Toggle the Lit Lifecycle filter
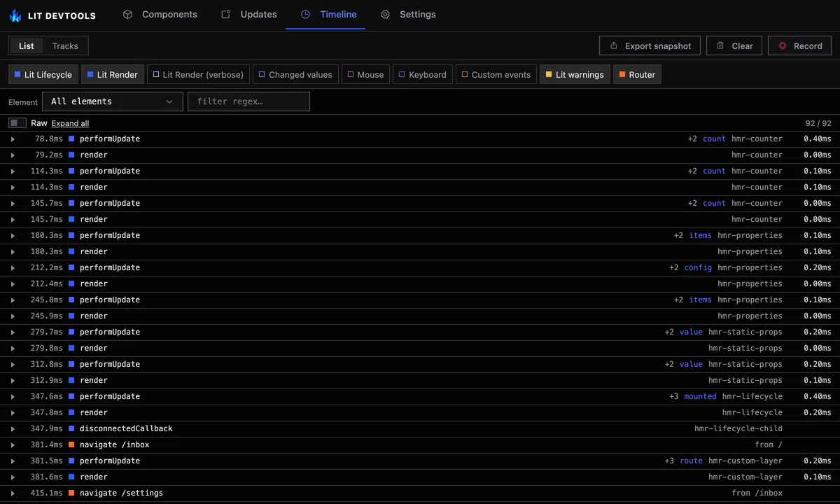Screen dimensions: 840x504 tap(43, 75)
